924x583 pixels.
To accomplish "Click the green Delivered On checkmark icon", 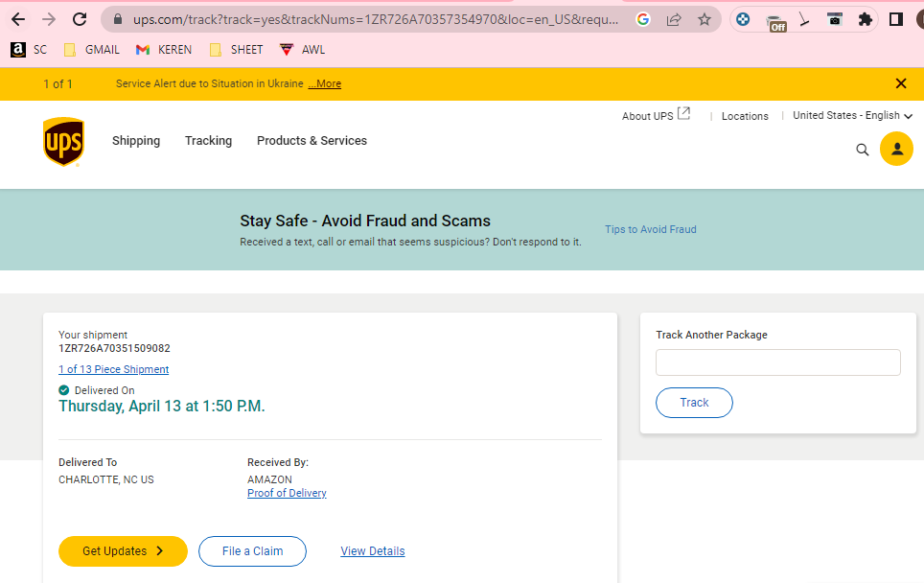I will point(63,390).
